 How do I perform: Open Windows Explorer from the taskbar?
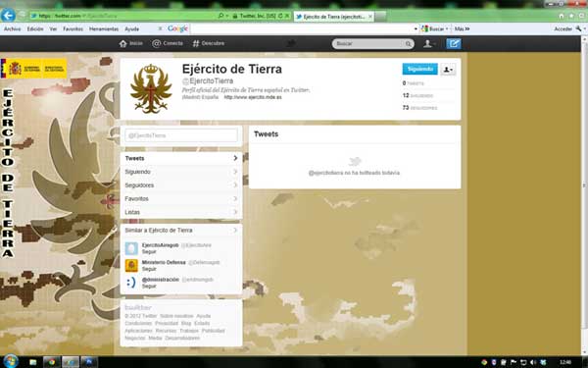pyautogui.click(x=33, y=362)
